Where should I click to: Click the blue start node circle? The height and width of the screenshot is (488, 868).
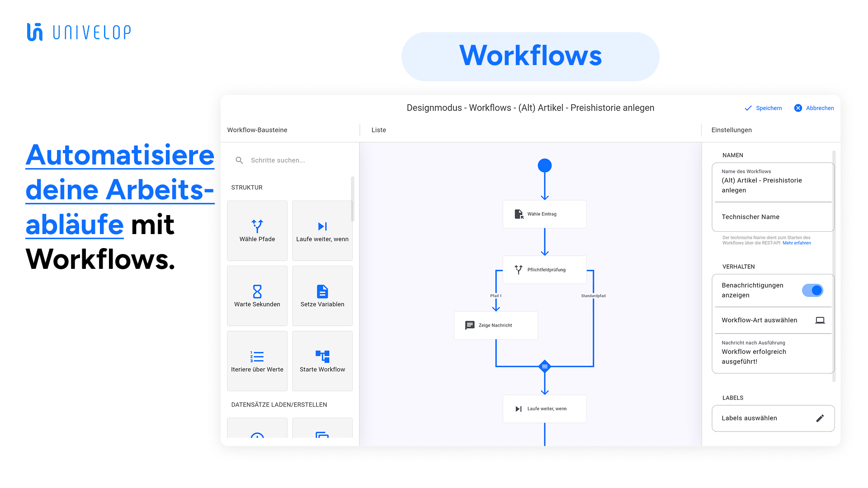click(545, 165)
